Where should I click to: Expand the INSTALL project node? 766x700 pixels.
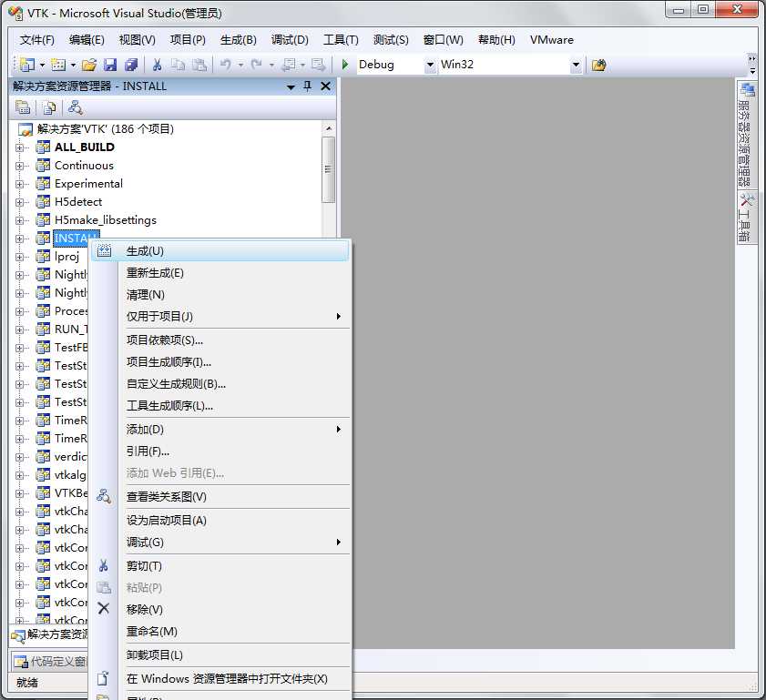pos(19,238)
